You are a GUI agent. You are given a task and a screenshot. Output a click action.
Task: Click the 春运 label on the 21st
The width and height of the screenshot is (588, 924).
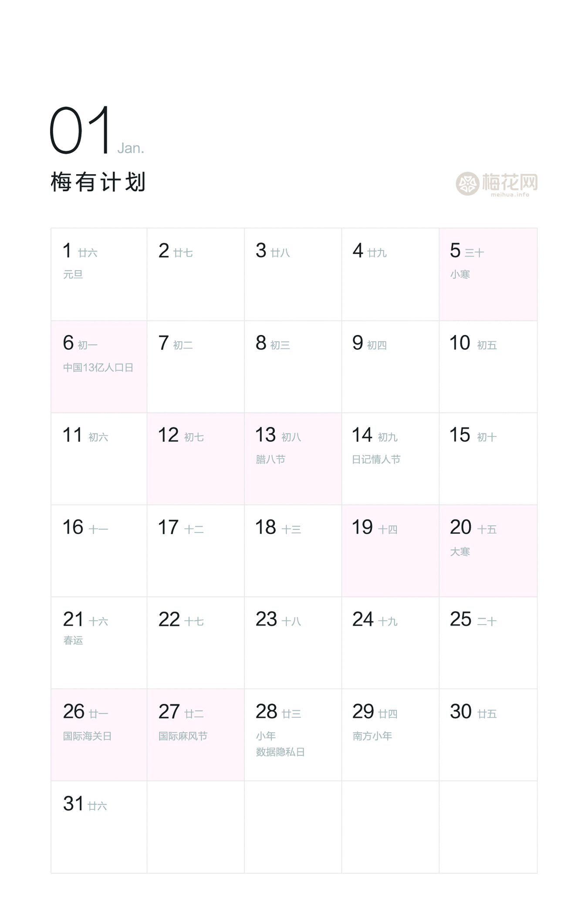tap(73, 640)
